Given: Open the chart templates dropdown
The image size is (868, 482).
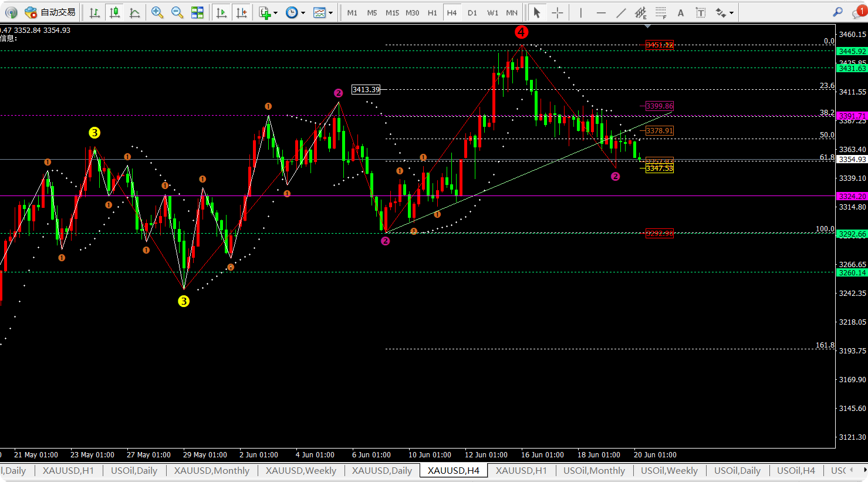Looking at the screenshot, I should click(x=323, y=12).
